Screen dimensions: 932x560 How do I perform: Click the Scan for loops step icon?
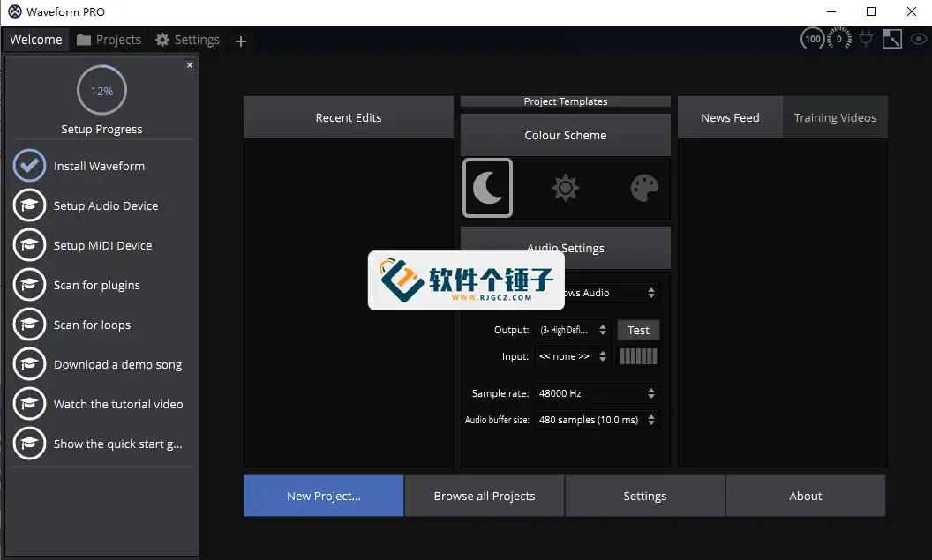point(29,325)
